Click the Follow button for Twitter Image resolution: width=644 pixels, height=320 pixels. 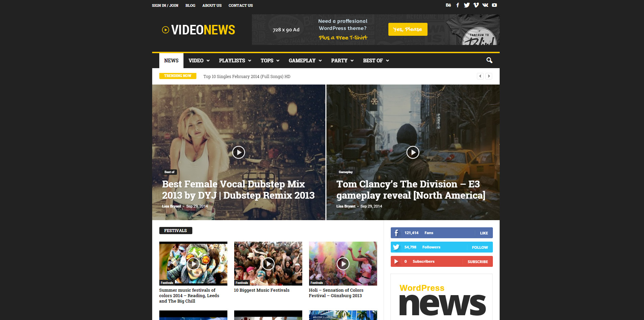click(x=480, y=247)
